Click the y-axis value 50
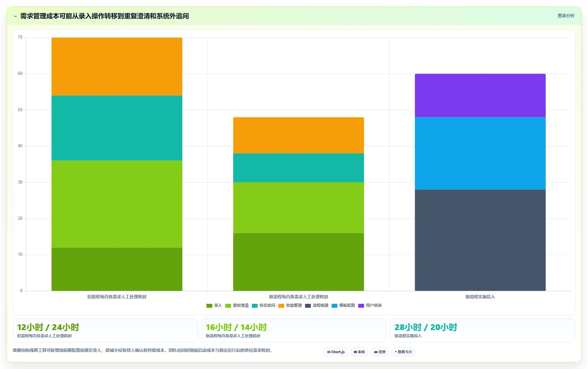 [20, 110]
